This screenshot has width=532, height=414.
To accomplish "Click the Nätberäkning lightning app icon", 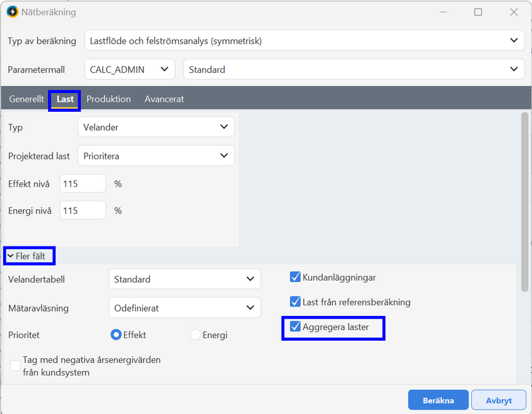I will click(13, 12).
